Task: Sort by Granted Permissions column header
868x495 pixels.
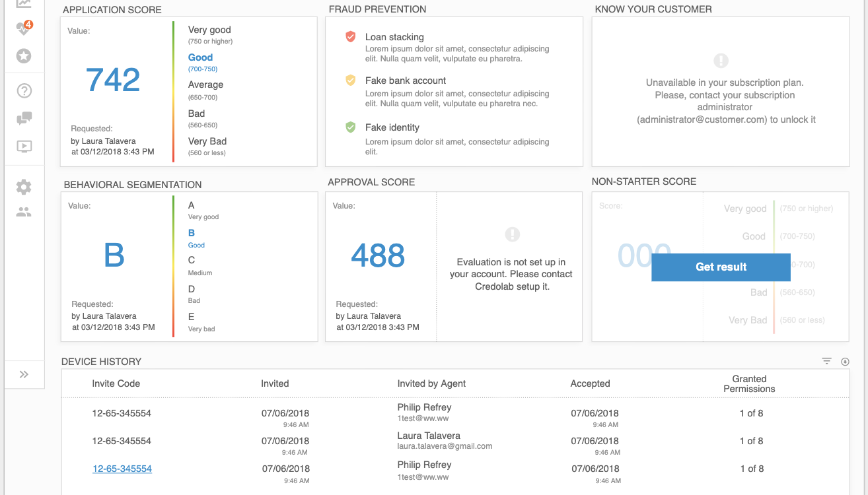Action: point(749,384)
